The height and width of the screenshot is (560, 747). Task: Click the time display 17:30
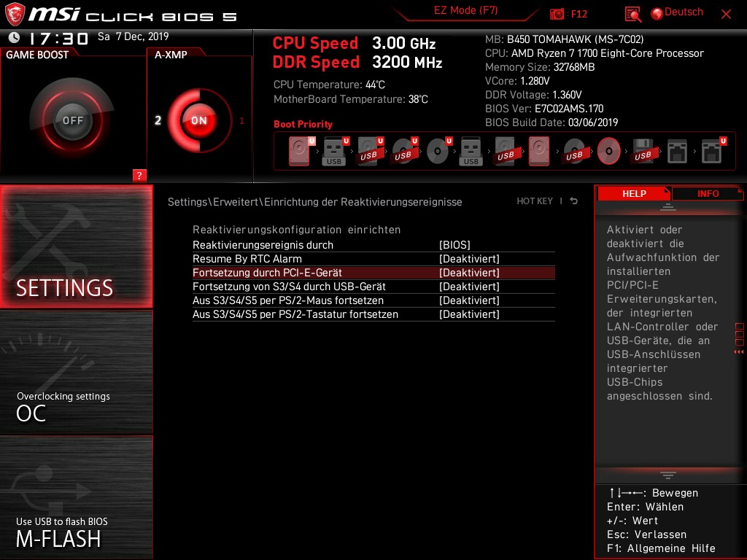point(59,38)
